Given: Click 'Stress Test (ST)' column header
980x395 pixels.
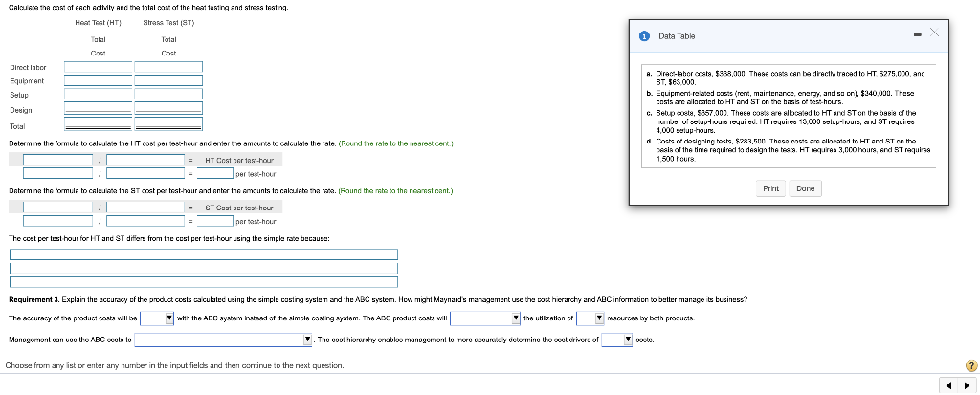Looking at the screenshot, I should [x=168, y=23].
